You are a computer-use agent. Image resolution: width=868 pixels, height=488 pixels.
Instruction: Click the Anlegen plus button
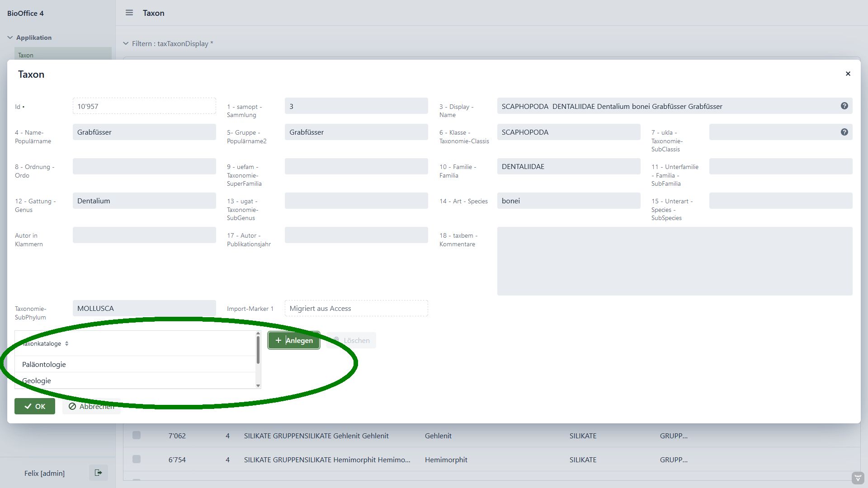point(294,340)
